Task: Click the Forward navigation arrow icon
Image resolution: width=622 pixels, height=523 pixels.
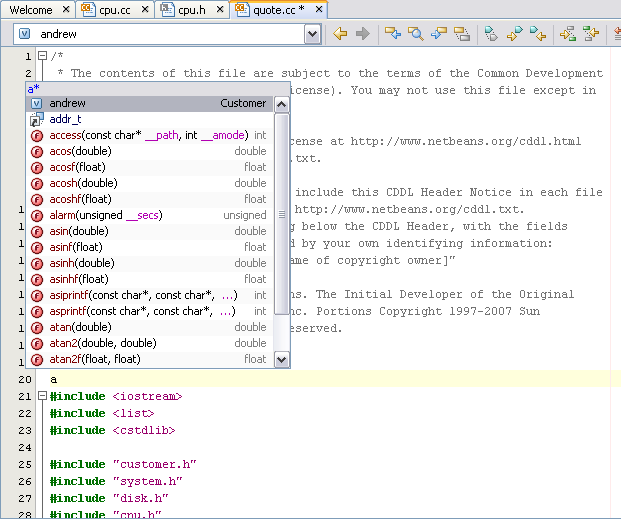Action: [363, 34]
